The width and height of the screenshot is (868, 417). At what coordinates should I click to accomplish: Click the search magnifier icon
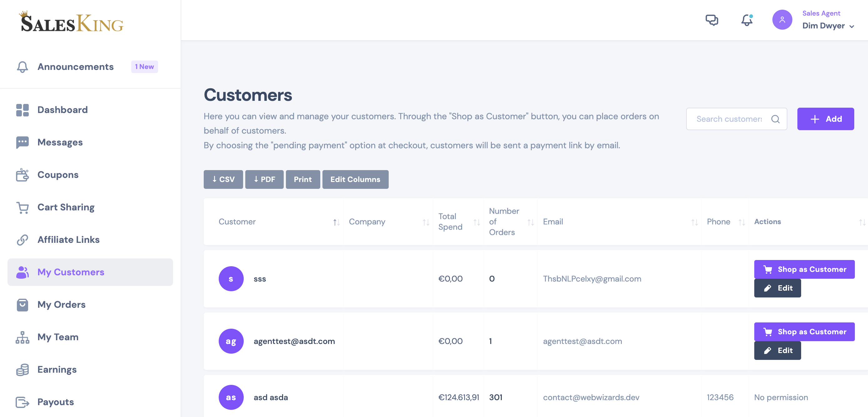[x=775, y=119]
